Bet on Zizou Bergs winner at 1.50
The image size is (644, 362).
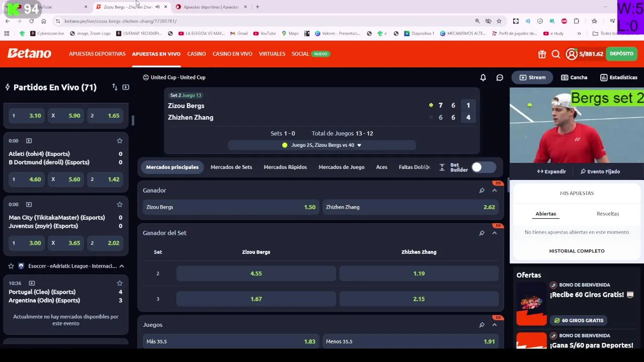(x=231, y=207)
